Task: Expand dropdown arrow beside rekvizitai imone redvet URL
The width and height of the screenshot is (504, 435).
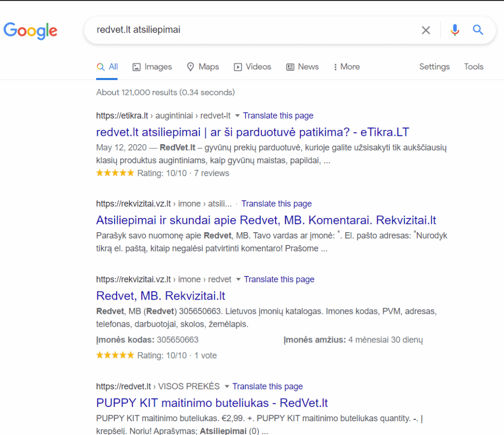Action: click(238, 280)
